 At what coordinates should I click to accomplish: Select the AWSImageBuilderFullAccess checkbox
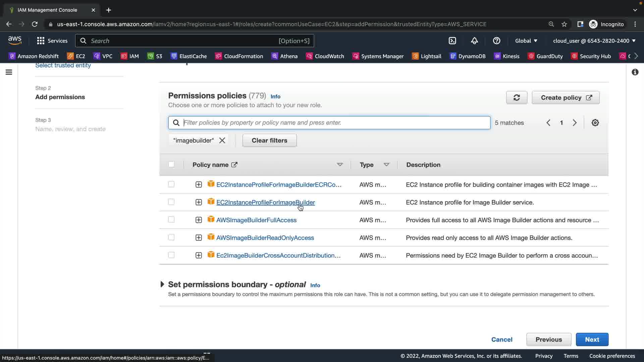pos(171,220)
